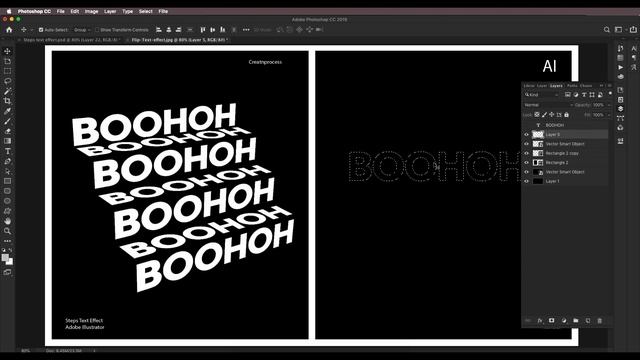Click the Align left edges icon
This screenshot has height=360, width=640.
159,30
